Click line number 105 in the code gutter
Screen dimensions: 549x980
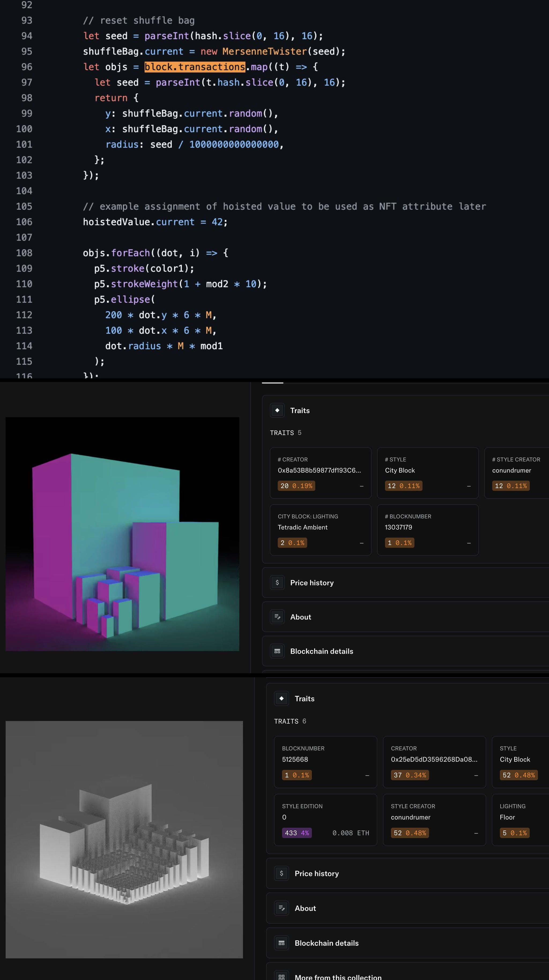(x=24, y=206)
